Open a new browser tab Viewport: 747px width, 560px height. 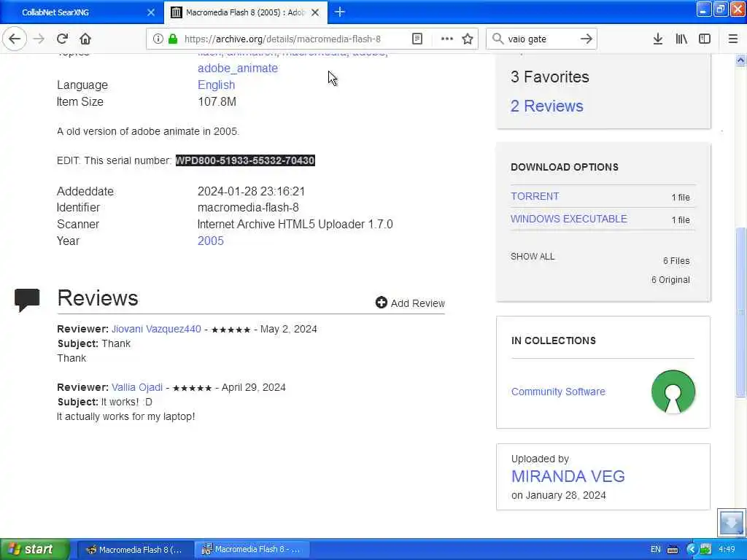pyautogui.click(x=340, y=12)
